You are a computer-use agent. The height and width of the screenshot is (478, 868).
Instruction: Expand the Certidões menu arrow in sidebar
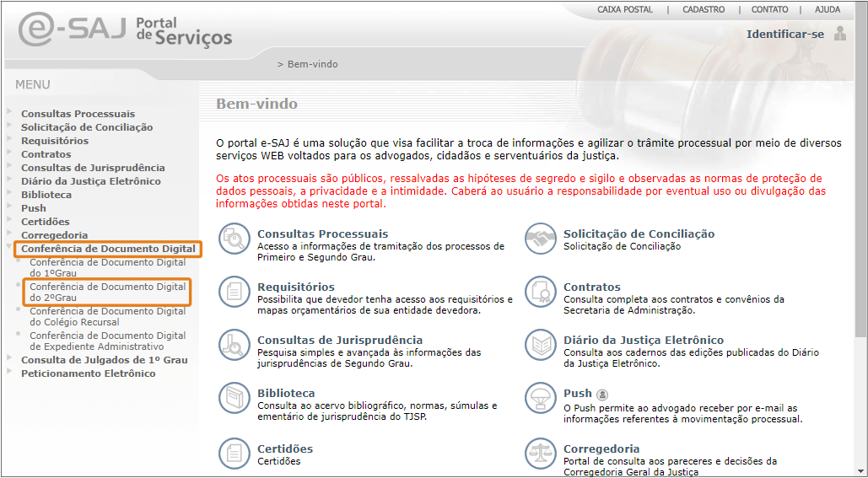point(9,219)
